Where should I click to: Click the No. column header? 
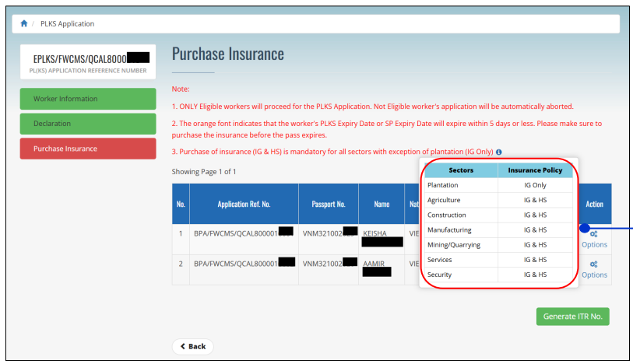[181, 204]
